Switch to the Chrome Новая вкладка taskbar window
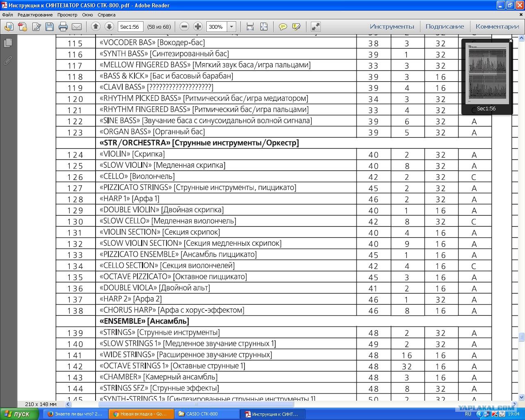 pyautogui.click(x=141, y=414)
